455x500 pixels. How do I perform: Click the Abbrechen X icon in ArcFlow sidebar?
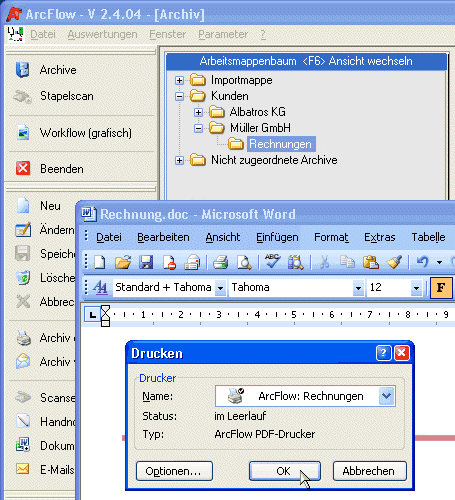[23, 302]
